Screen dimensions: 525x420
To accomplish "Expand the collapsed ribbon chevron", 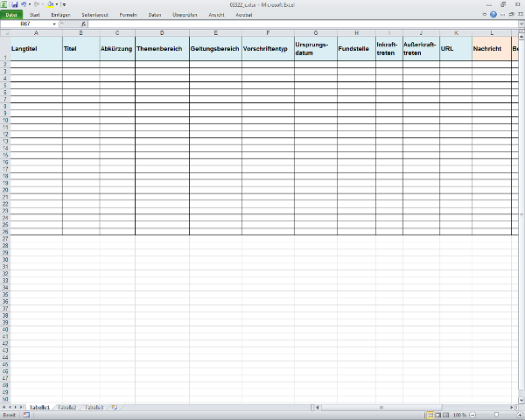I will 484,15.
